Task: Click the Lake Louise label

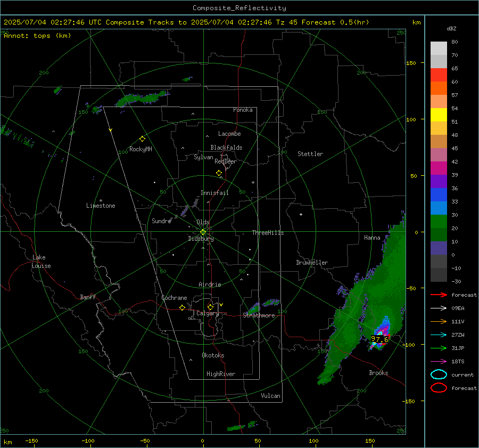Action: (x=41, y=262)
